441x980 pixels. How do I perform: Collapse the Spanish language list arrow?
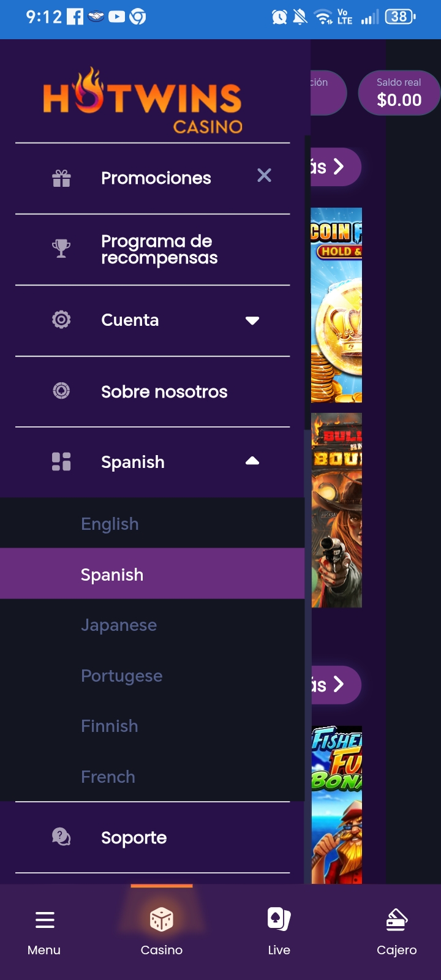point(252,461)
